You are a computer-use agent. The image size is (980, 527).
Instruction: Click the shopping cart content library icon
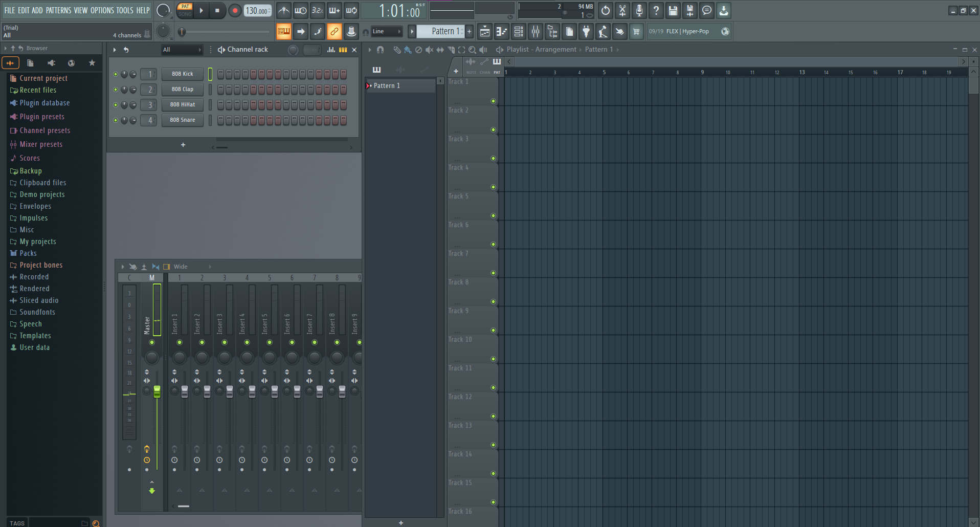coord(636,32)
